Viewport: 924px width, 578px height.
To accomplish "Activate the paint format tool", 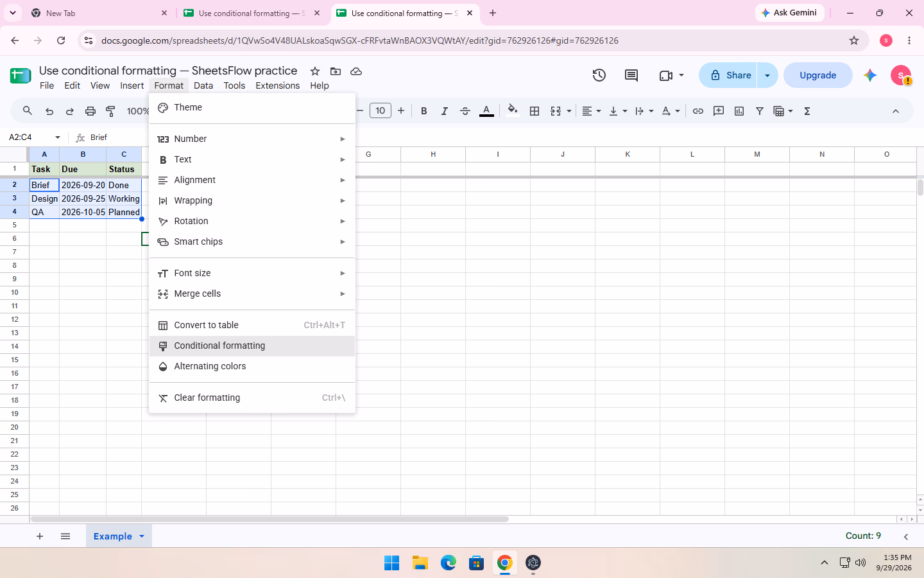I will [110, 111].
